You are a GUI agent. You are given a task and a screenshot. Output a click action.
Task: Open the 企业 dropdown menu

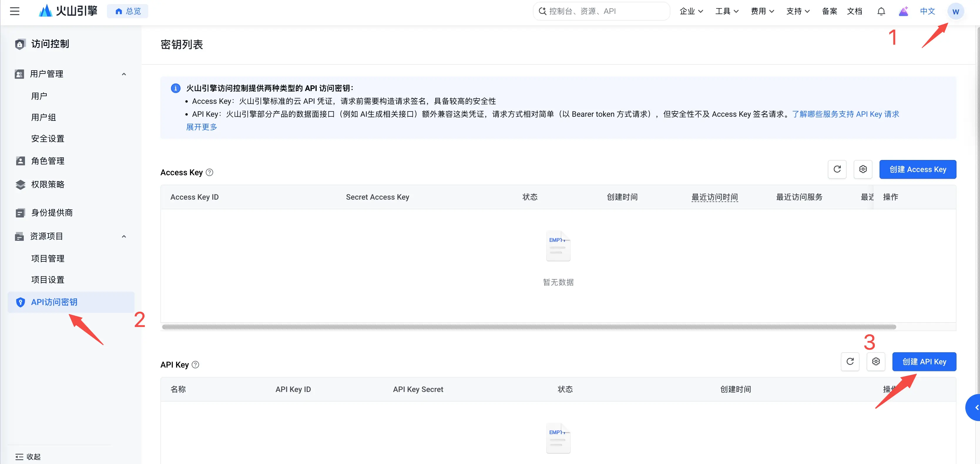pyautogui.click(x=691, y=11)
